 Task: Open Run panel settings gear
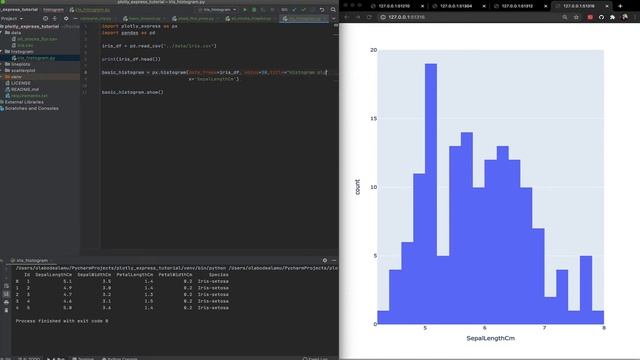point(325,260)
